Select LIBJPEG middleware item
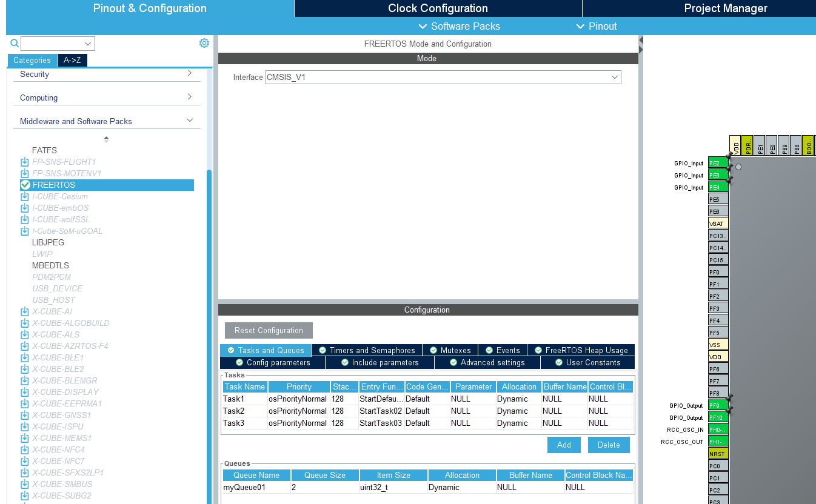 pos(48,242)
